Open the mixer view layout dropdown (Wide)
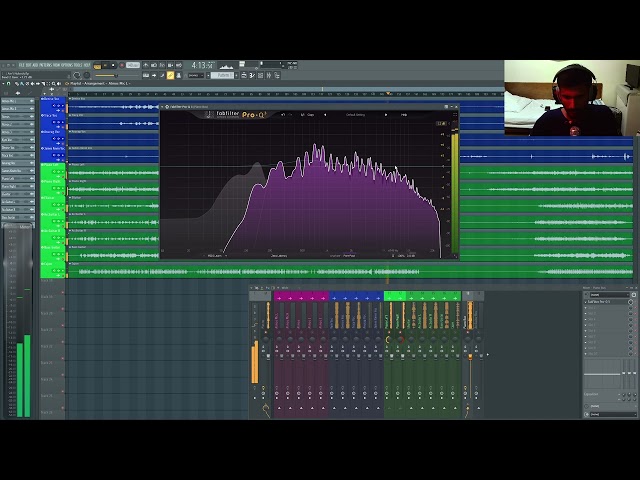 click(285, 288)
